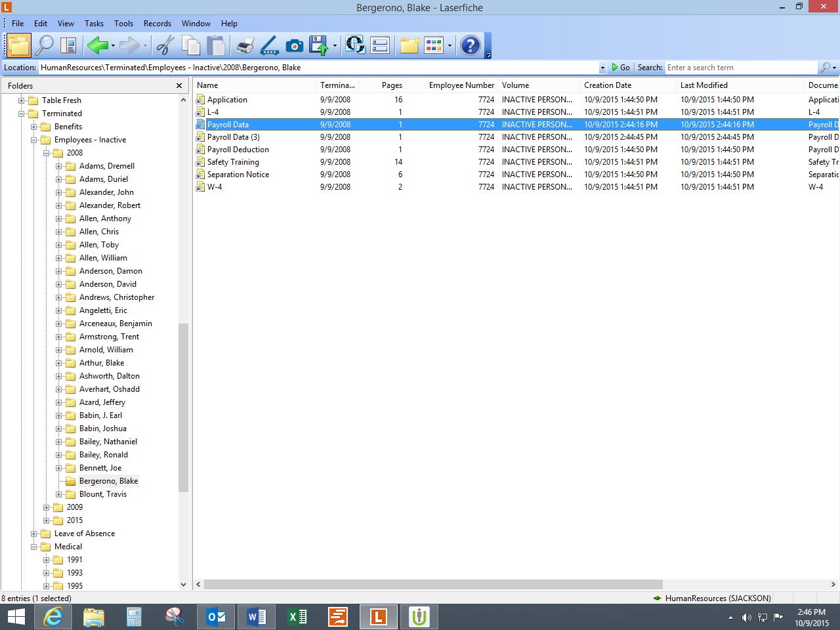Viewport: 840px width, 630px height.
Task: Select the Arceneaux, Benjamin folder
Action: pos(115,324)
